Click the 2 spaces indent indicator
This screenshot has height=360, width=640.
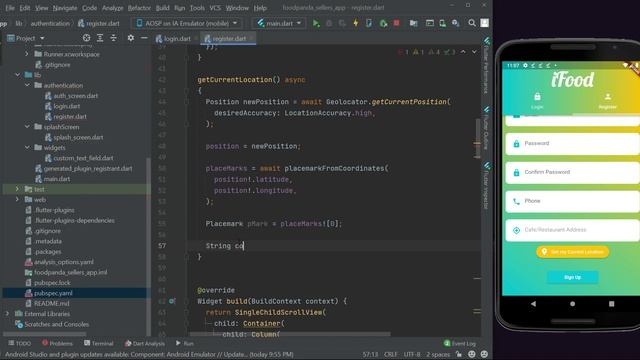[438, 354]
